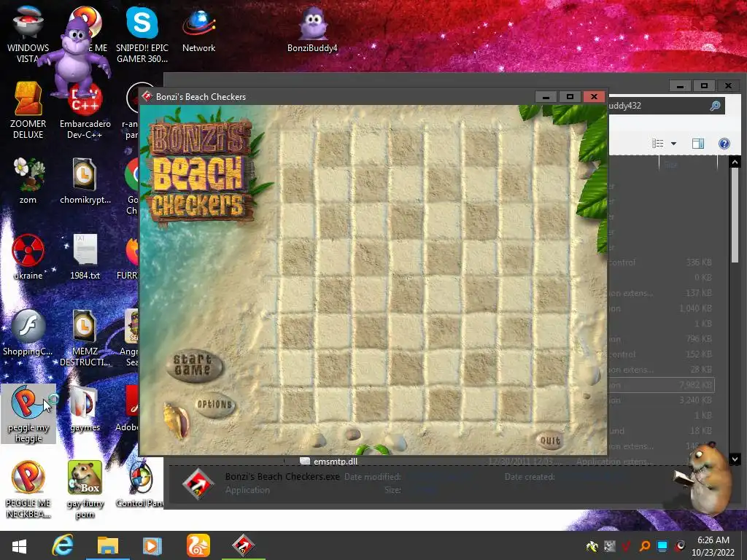The image size is (747, 560).
Task: Select the 1984.txt file icon
Action: tap(85, 257)
